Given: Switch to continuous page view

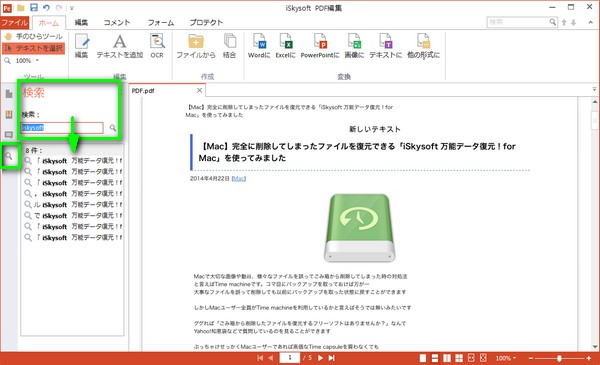Looking at the screenshot, I should click(435, 358).
